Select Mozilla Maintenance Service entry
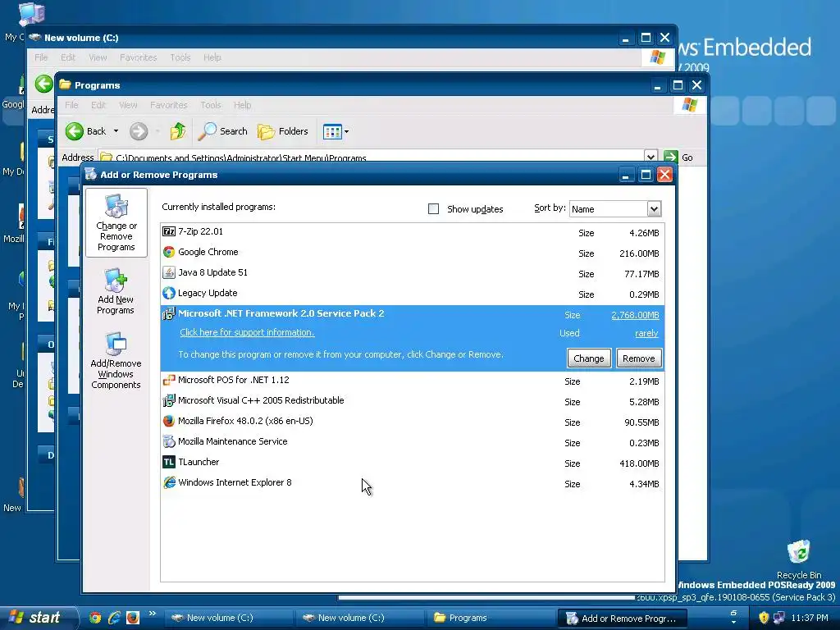 [x=412, y=442]
